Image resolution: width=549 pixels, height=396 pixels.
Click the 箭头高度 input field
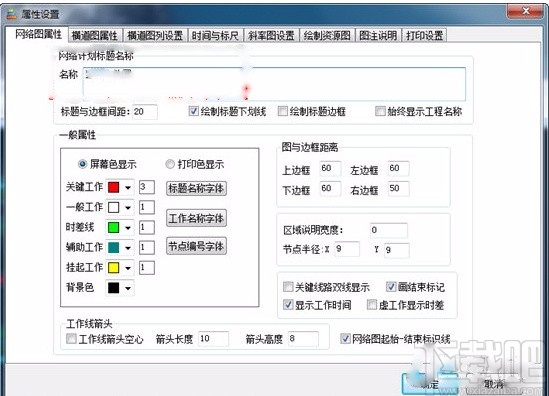coord(303,339)
